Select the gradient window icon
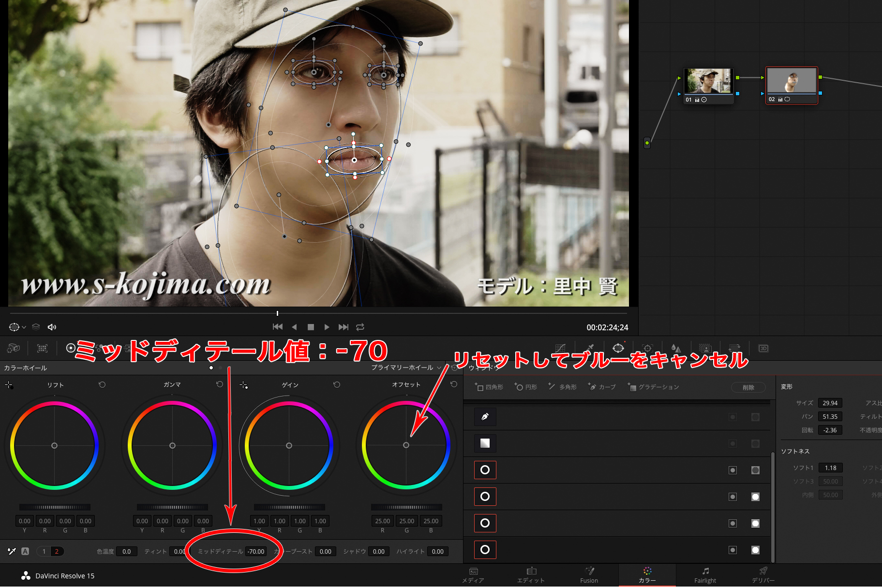This screenshot has height=588, width=882. (485, 443)
